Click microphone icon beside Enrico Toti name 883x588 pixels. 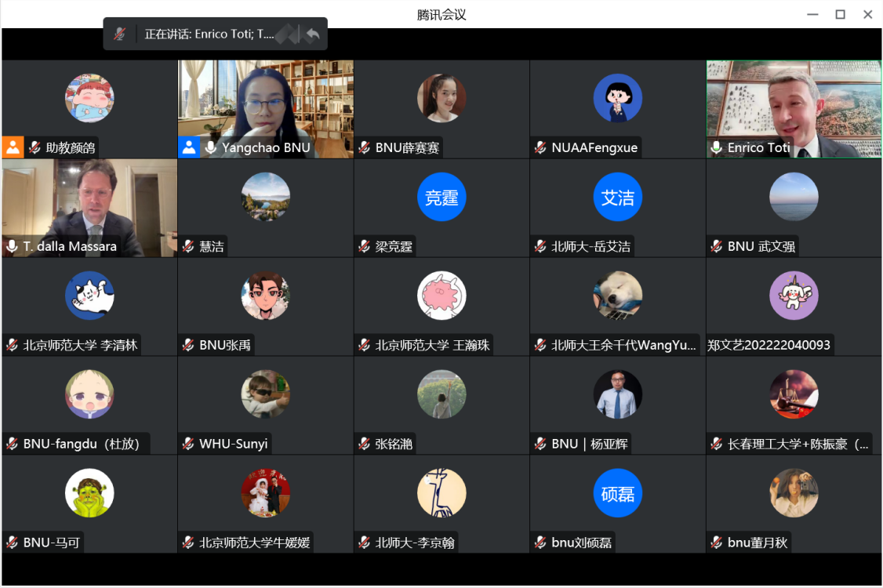pos(717,147)
